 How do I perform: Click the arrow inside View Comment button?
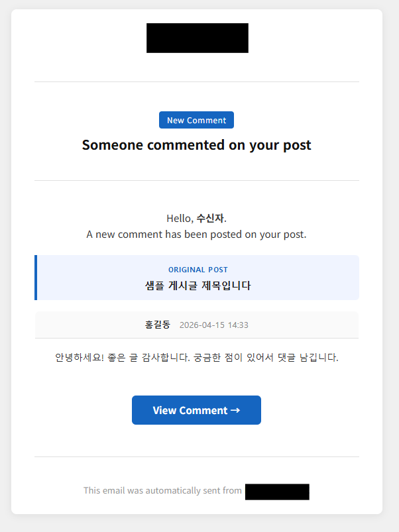click(x=235, y=410)
